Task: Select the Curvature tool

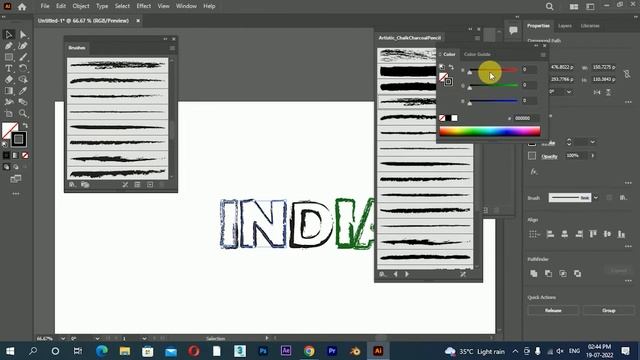Action: point(23,46)
